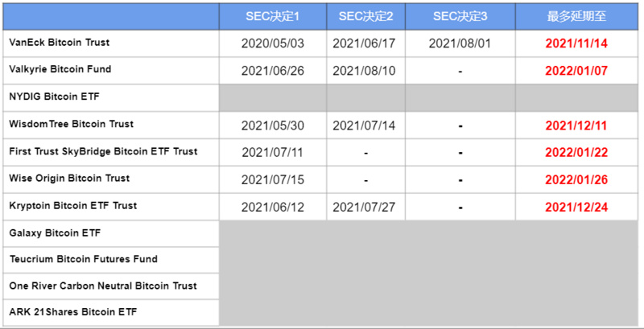
Task: Click First Trust SkyBridge Bitcoin ETF Trust
Action: click(103, 151)
